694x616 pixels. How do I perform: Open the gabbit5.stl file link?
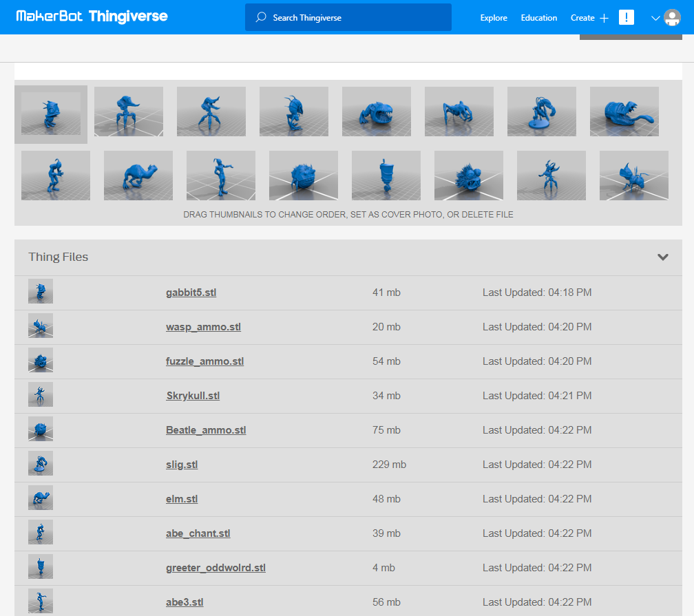point(191,293)
